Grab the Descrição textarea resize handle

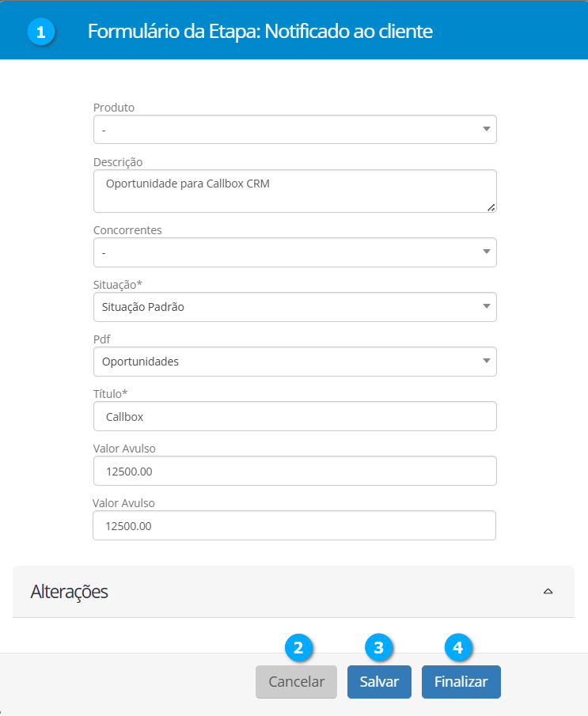click(x=491, y=207)
